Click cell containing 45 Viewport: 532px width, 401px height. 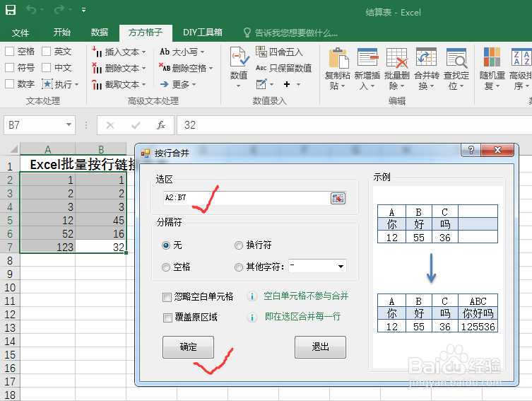coord(101,220)
